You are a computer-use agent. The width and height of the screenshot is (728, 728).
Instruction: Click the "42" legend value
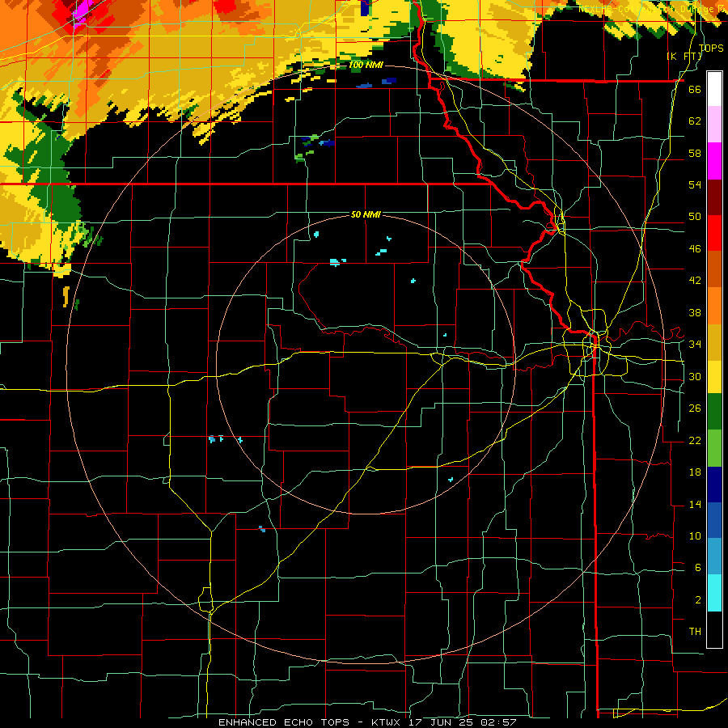[695, 280]
